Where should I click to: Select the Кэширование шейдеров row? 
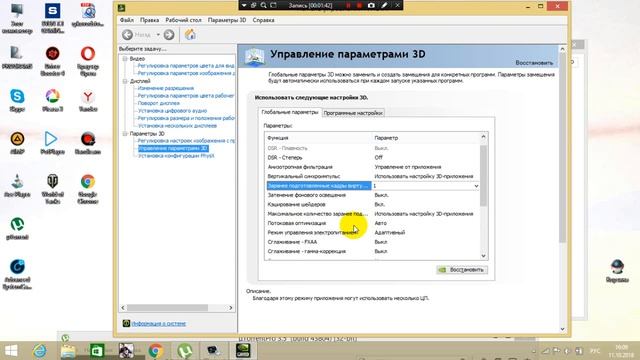click(x=372, y=204)
